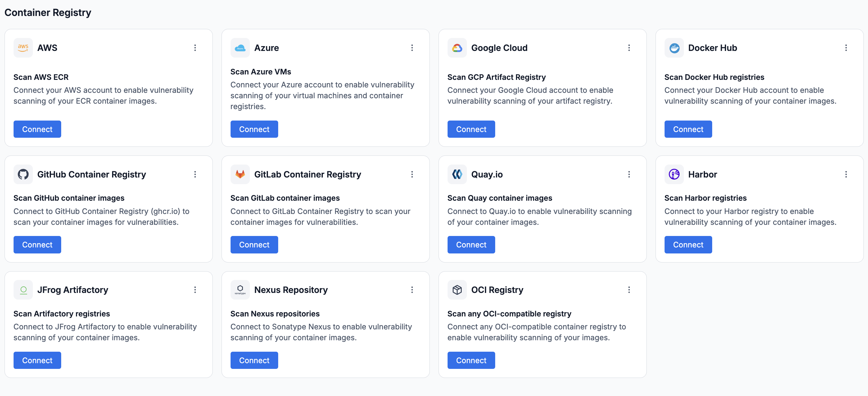The image size is (868, 396).
Task: Click the Harbor lighthouse icon
Action: coord(674,174)
